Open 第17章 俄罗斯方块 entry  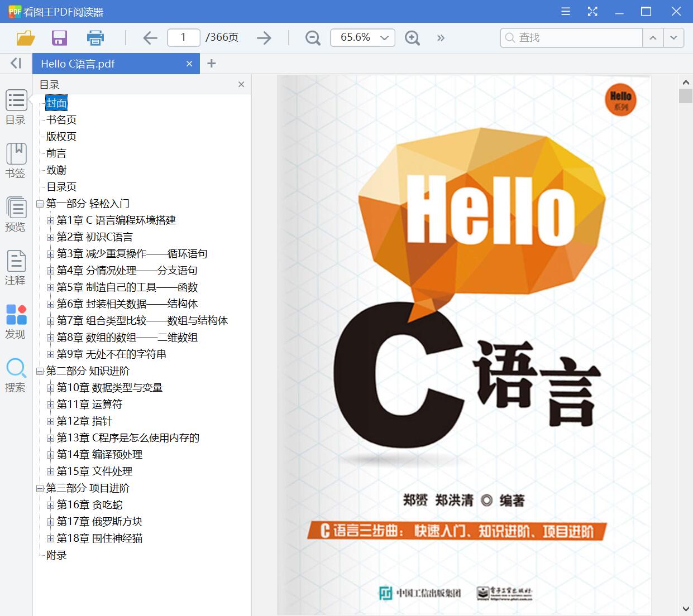click(99, 522)
